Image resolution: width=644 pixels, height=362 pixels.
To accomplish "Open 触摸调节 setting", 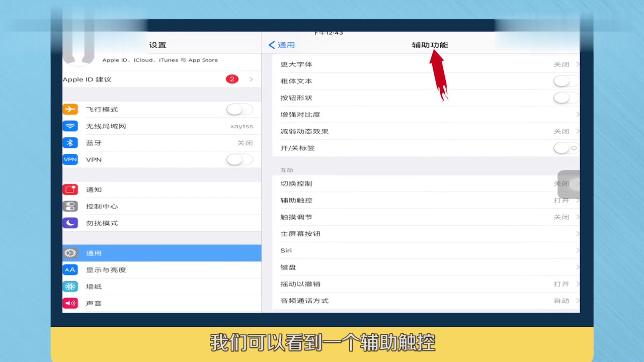I will (x=426, y=217).
